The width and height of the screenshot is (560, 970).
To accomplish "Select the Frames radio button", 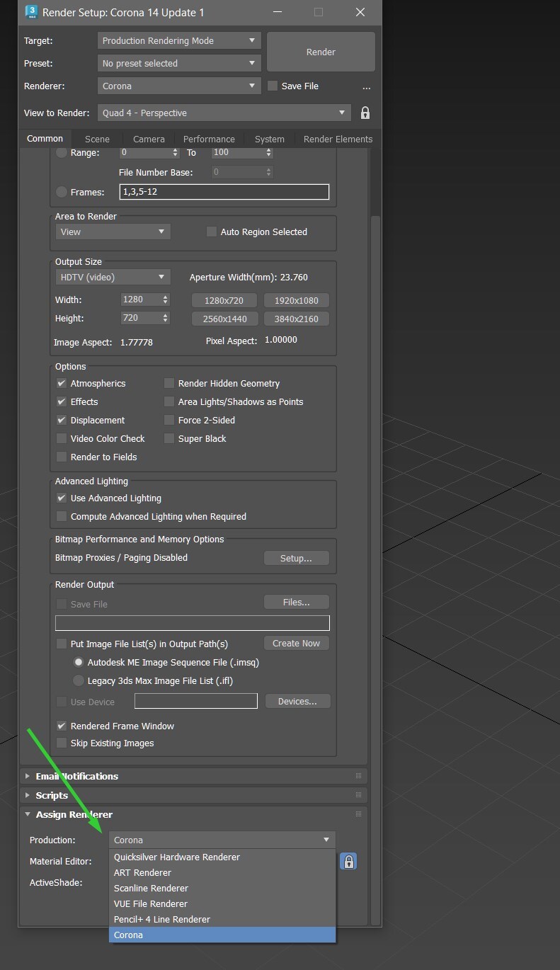I will pos(62,192).
